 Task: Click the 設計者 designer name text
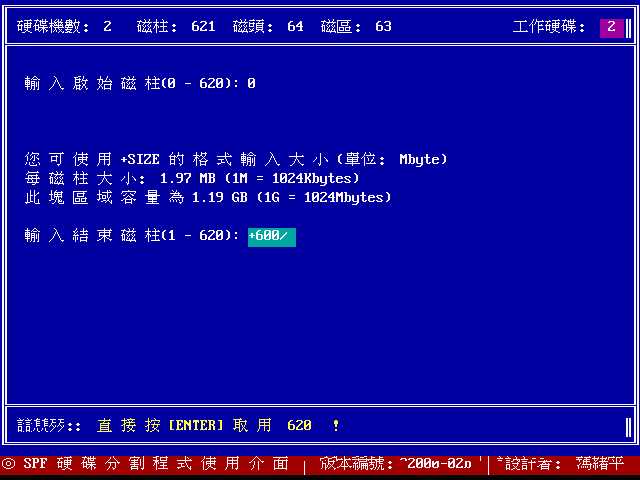pos(563,464)
